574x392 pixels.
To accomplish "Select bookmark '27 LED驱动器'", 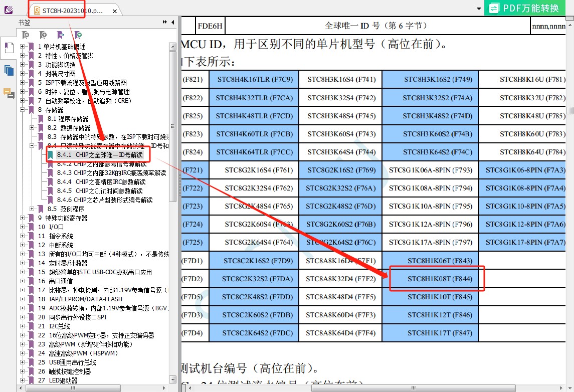I will pyautogui.click(x=58, y=380).
